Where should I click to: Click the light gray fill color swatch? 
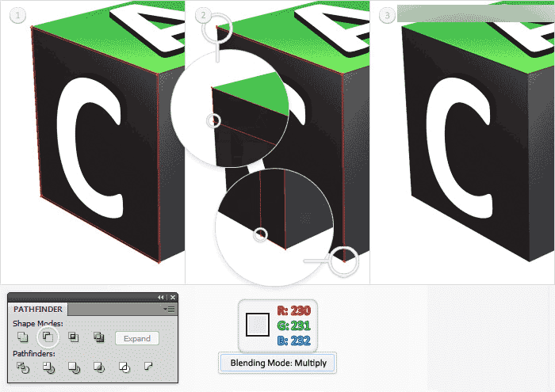(x=258, y=325)
